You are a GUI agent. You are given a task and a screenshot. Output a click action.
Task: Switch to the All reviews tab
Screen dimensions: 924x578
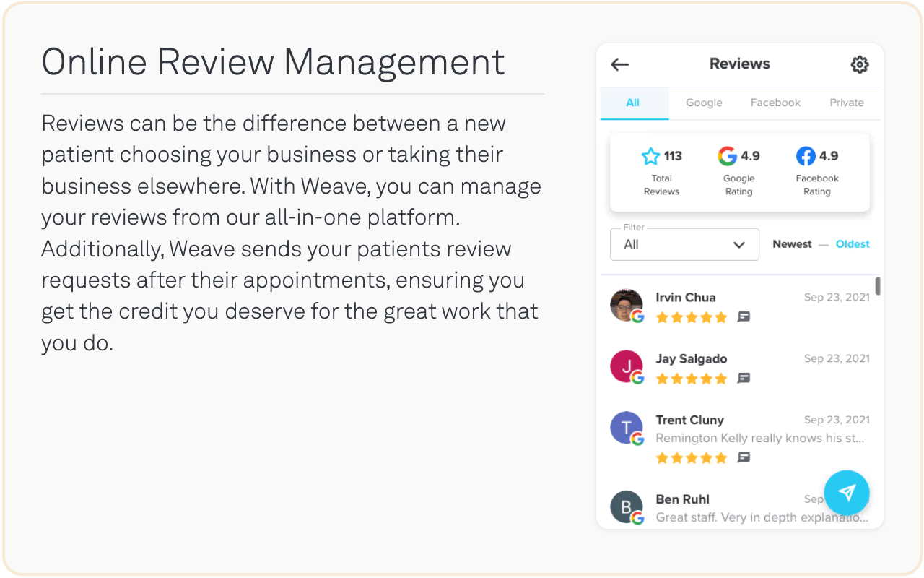point(633,103)
